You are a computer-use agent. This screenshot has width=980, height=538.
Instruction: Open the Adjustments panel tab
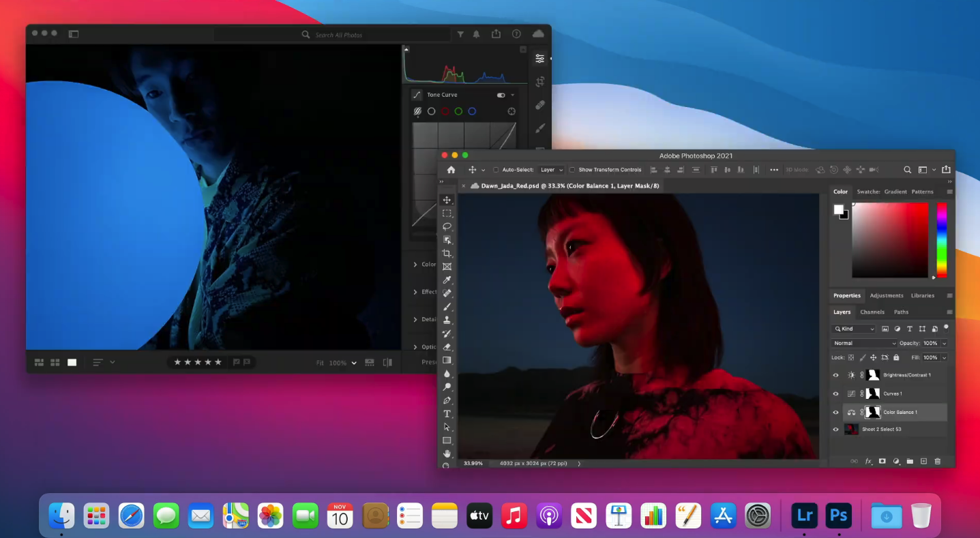point(886,295)
